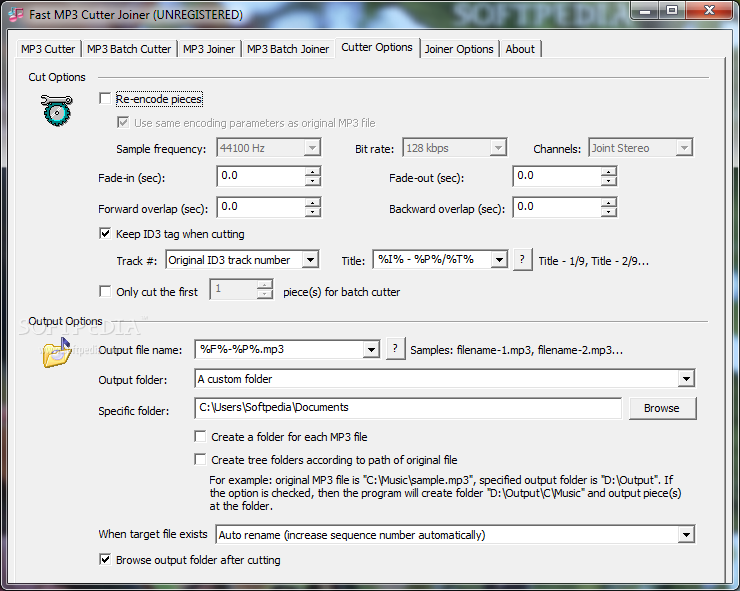Viewport: 740px width, 591px height.
Task: Toggle Use same encoding parameters checkbox
Action: pyautogui.click(x=123, y=123)
